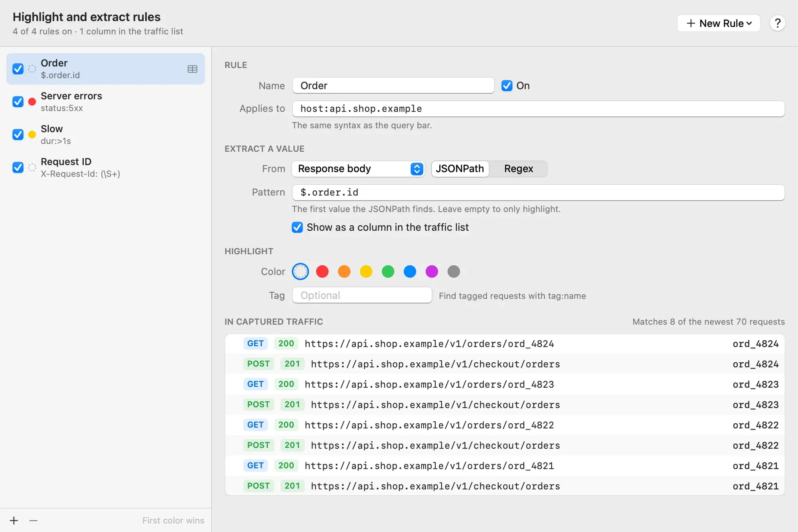Click red dot beside Server errors rule
The width and height of the screenshot is (798, 532).
coord(32,102)
